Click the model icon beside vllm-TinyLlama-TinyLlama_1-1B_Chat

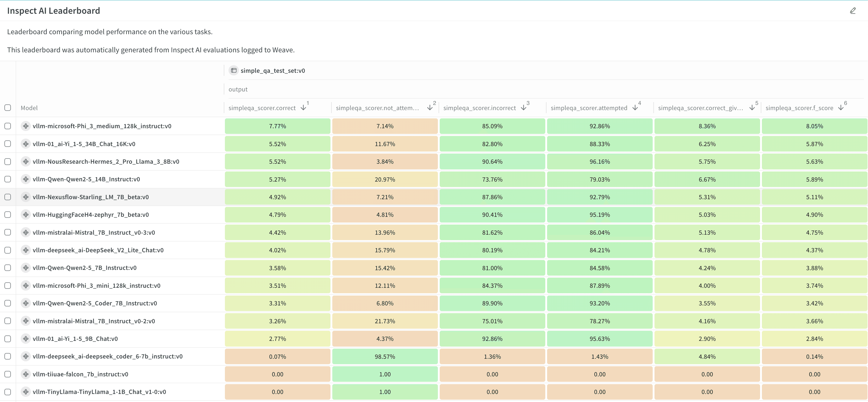point(26,392)
